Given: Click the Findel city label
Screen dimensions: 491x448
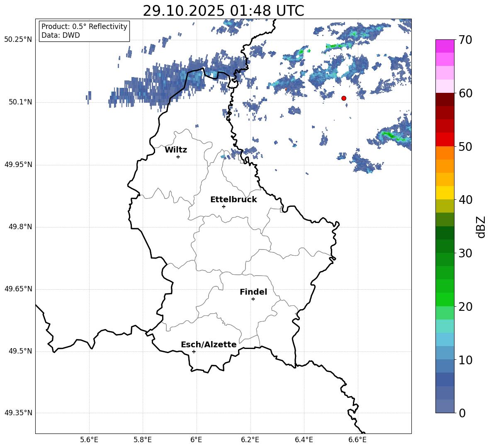Looking at the screenshot, I should pos(253,292).
